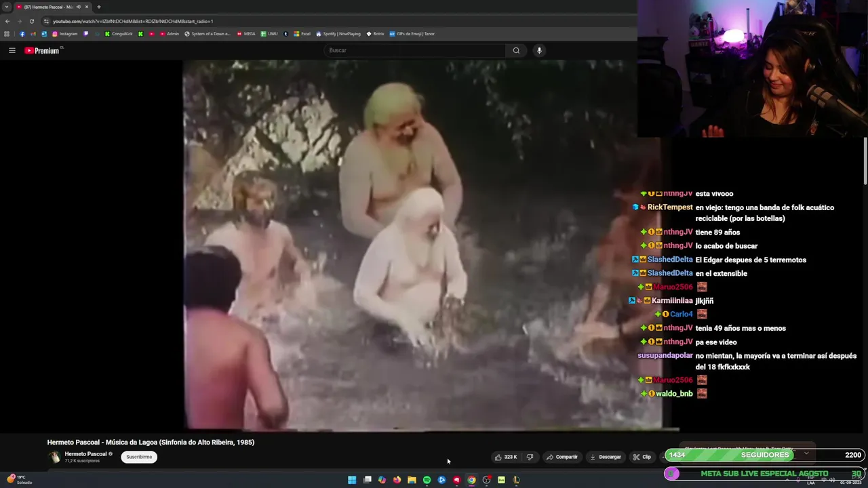Click SlashedDelta's El Edgar chat message
The image size is (868, 488).
click(x=751, y=260)
